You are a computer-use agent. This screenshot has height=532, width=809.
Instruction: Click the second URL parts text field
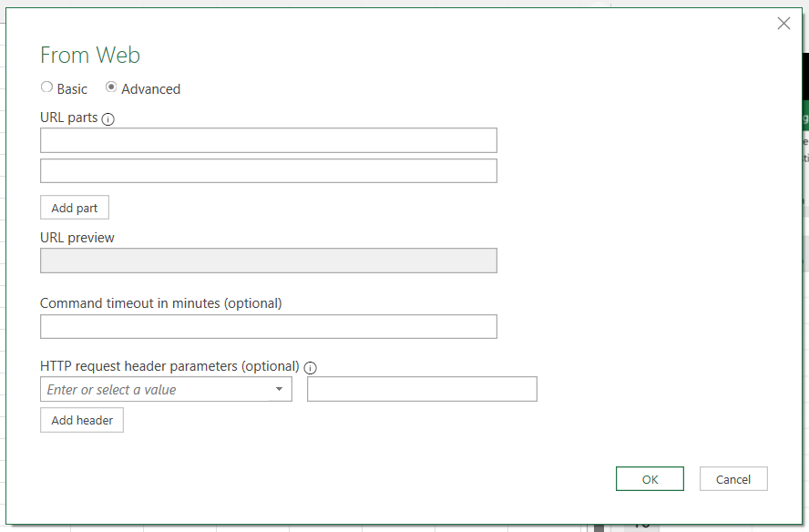coord(269,170)
